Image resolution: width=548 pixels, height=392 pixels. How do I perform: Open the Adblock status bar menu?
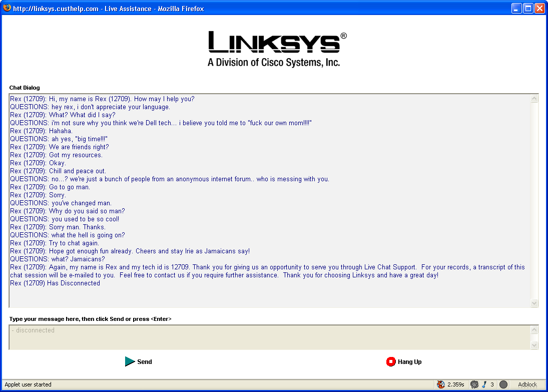click(527, 384)
